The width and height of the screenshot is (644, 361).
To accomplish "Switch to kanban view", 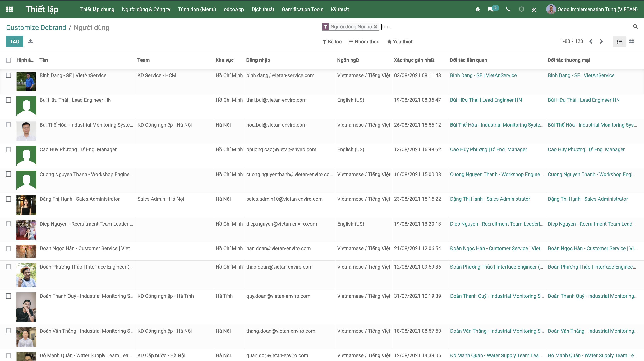I will (x=632, y=41).
